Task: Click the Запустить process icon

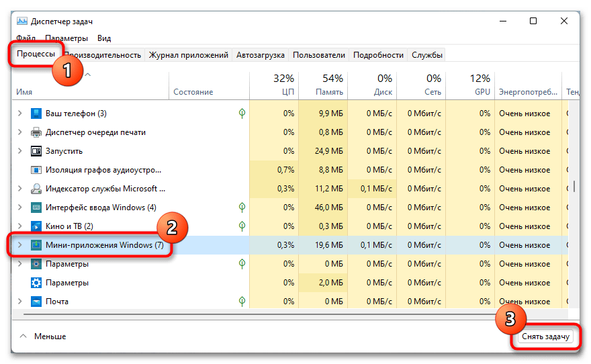Action: 36,151
